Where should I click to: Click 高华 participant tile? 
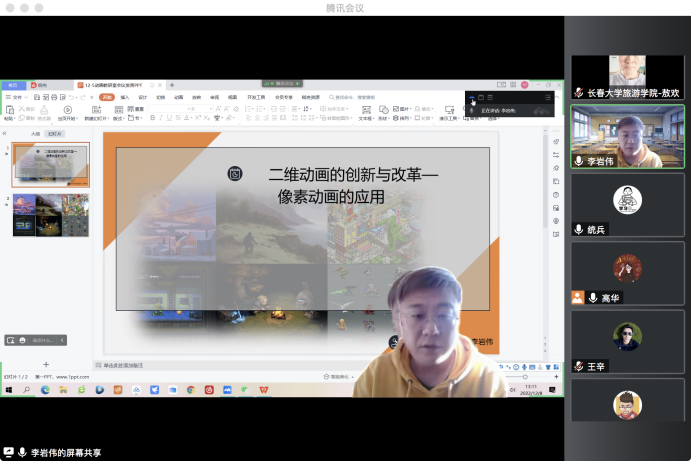point(628,273)
